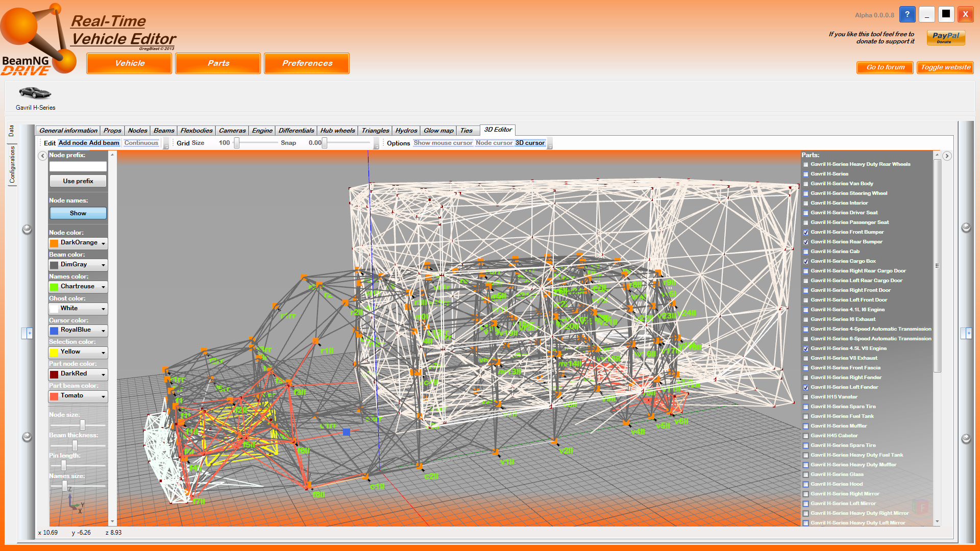Collapse left panel with round arrow icon

pos(42,156)
